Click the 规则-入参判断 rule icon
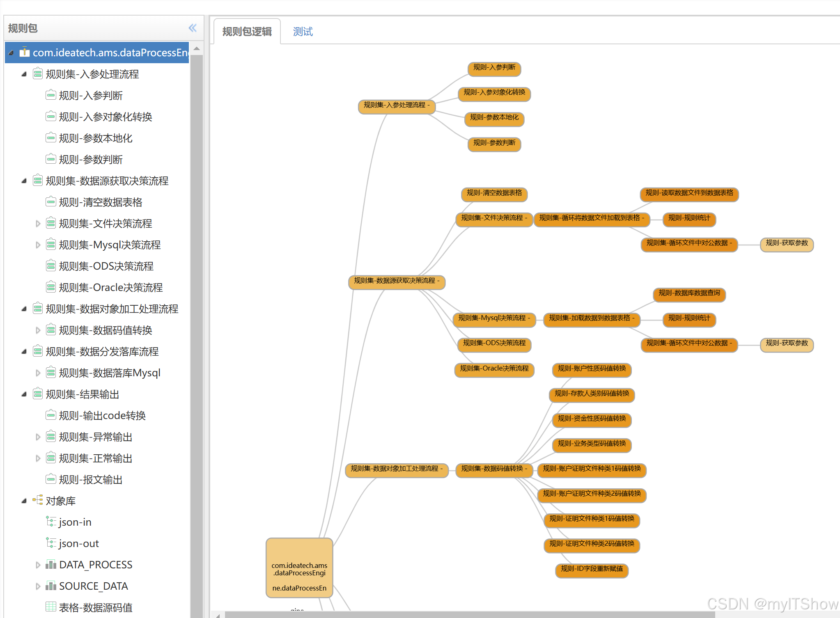Screen dimensions: 840x618 click(51, 95)
